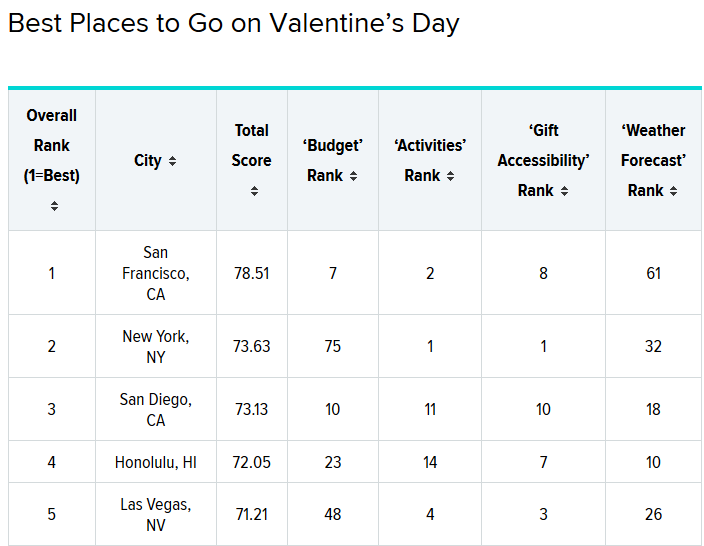The image size is (704, 546).
Task: Click the San Diego, CA cell
Action: (x=156, y=409)
